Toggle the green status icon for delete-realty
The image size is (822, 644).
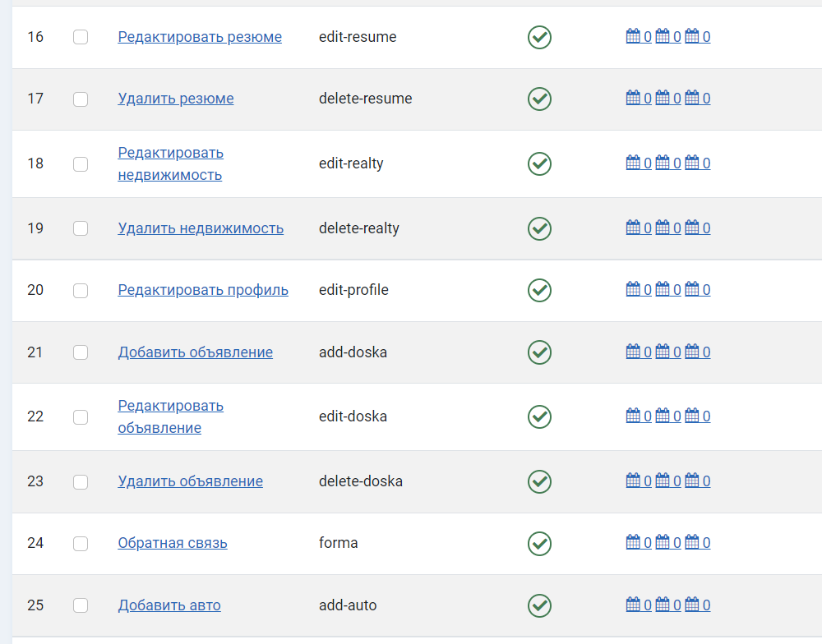pyautogui.click(x=539, y=228)
